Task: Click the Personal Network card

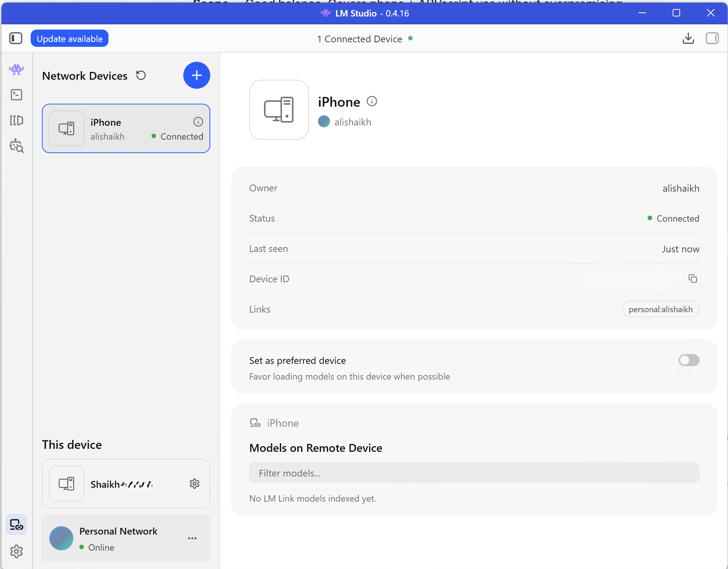Action: [x=126, y=538]
